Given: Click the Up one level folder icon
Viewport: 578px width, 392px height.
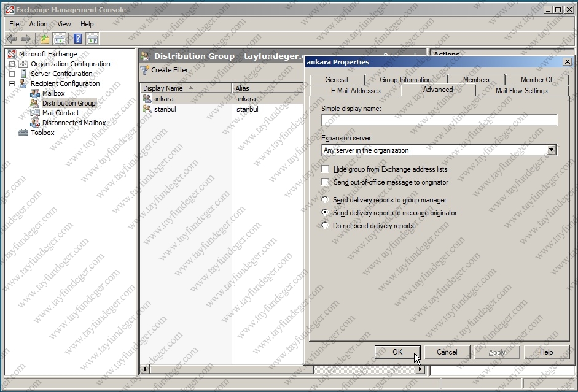Looking at the screenshot, I should [45, 39].
